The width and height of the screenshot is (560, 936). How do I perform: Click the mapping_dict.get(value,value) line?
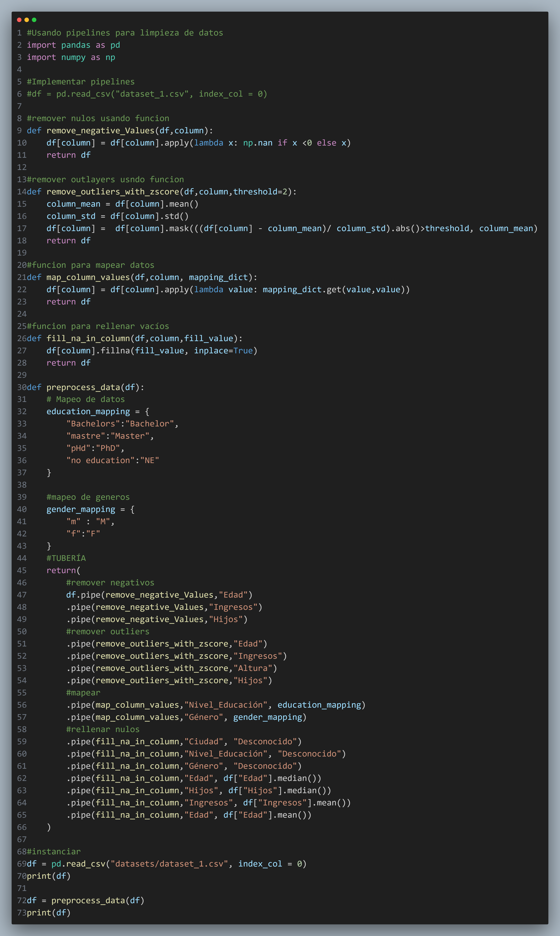point(228,290)
